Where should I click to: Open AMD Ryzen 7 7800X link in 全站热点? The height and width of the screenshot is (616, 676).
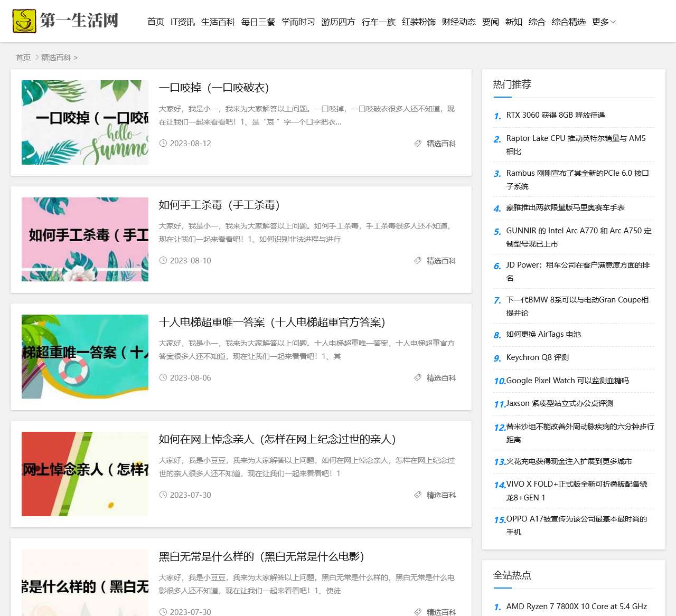pyautogui.click(x=576, y=606)
